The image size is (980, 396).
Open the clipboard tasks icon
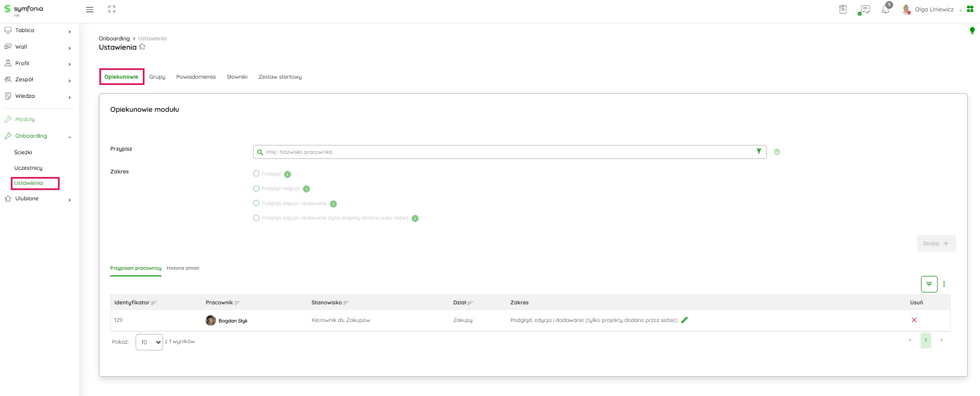coord(843,9)
